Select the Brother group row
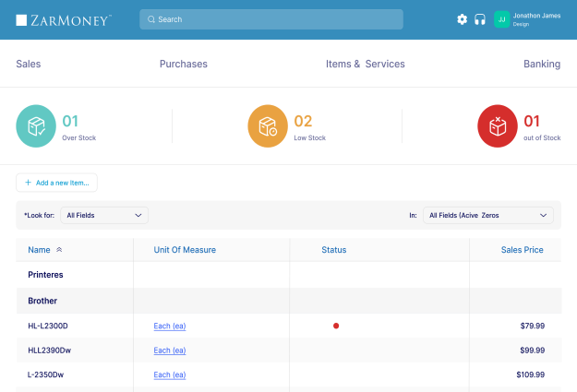Screen dimensions: 577x392 click(x=42, y=301)
